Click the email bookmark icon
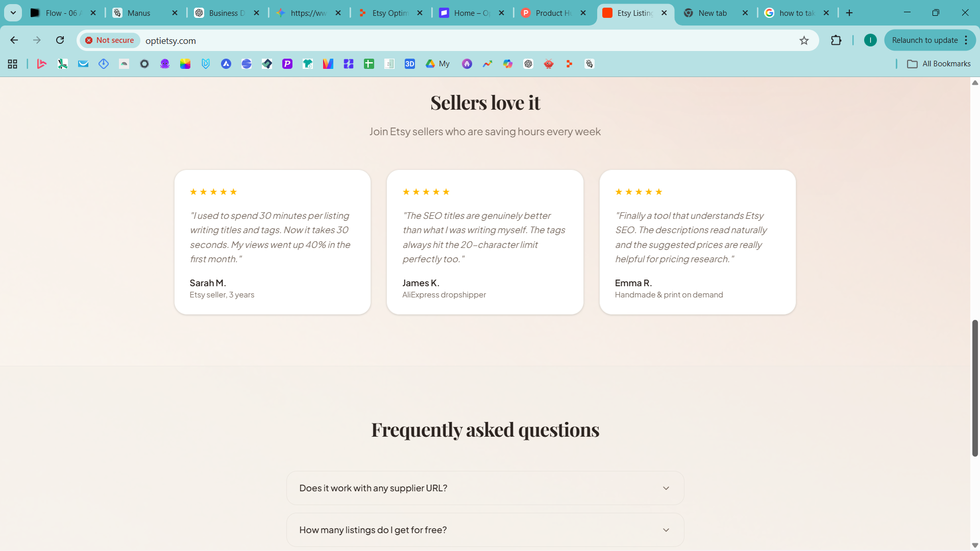Image resolution: width=980 pixels, height=551 pixels. [x=83, y=64]
